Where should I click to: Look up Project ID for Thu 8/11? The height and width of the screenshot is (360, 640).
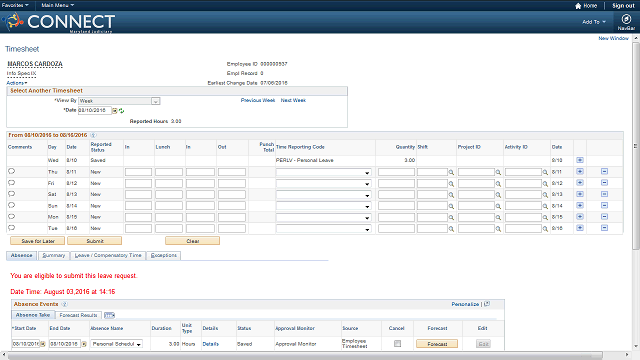(498, 172)
